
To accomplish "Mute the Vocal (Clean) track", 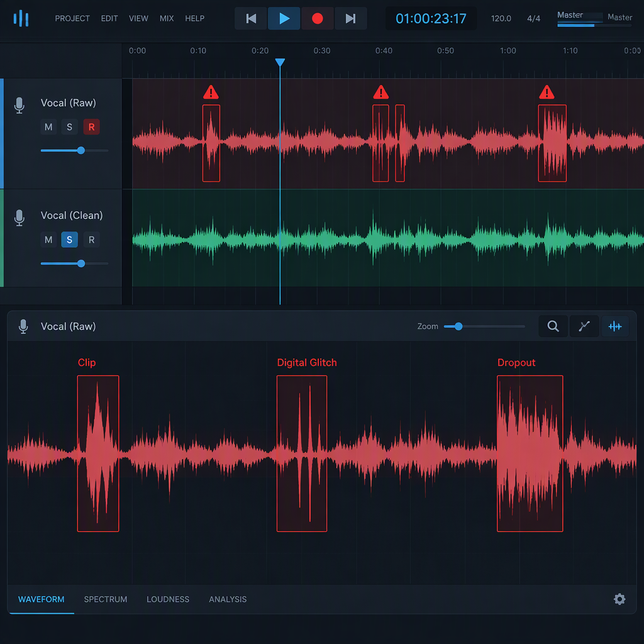I will [x=48, y=240].
